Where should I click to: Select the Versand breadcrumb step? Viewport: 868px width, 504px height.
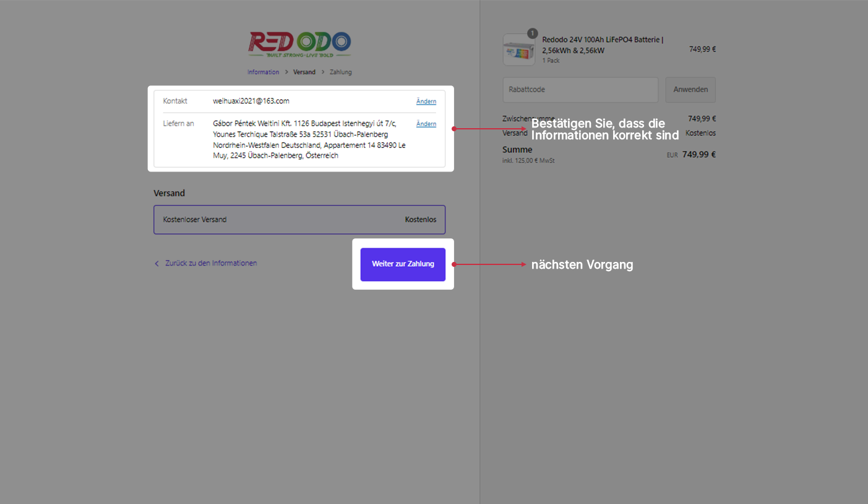(x=304, y=72)
